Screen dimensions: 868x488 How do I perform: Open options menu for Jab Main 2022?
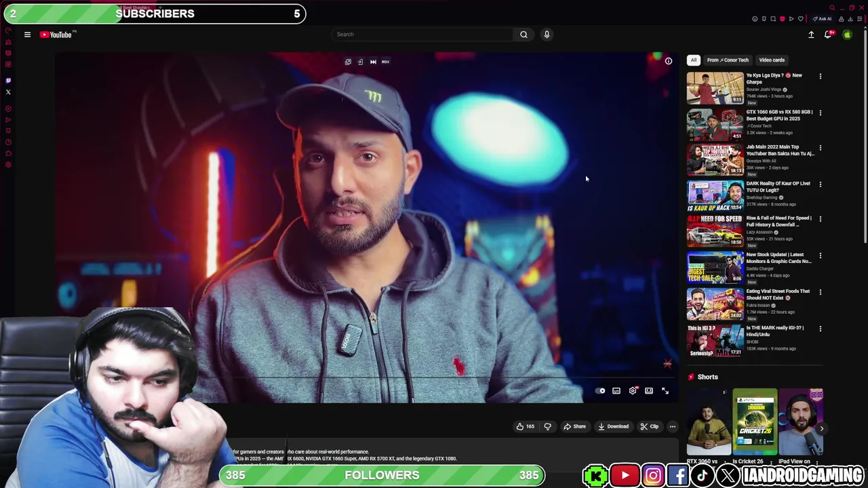pos(820,148)
